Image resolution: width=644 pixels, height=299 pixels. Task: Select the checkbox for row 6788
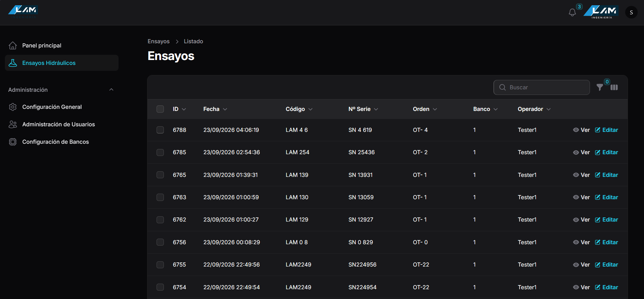click(160, 130)
